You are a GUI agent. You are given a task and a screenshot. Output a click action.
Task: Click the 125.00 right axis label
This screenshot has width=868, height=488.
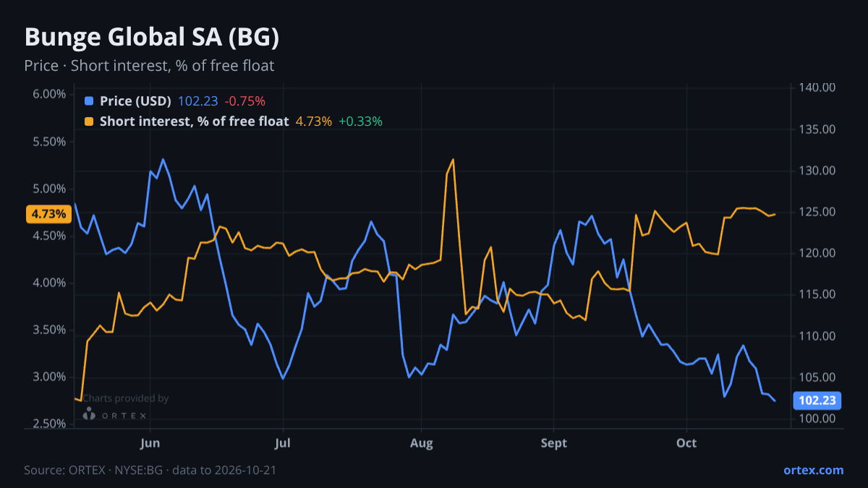coord(817,212)
